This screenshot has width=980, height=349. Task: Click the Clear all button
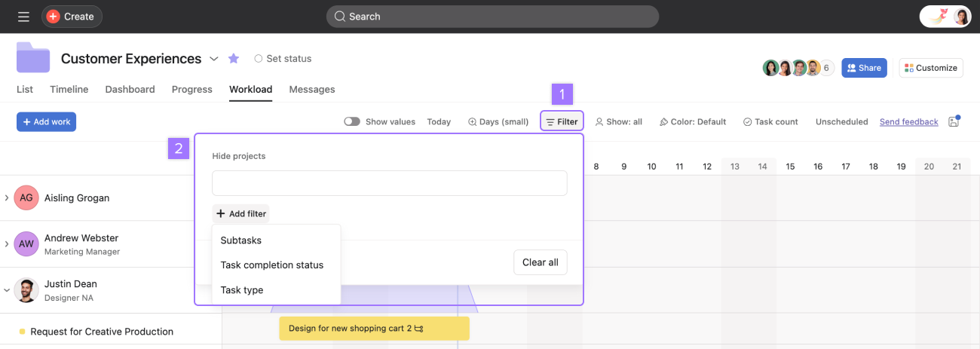coord(540,262)
